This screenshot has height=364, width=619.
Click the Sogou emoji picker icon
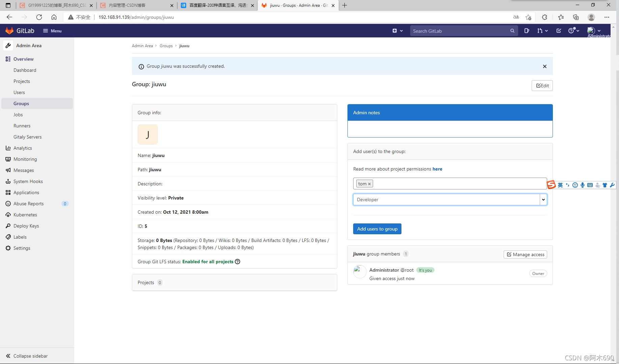(x=575, y=185)
